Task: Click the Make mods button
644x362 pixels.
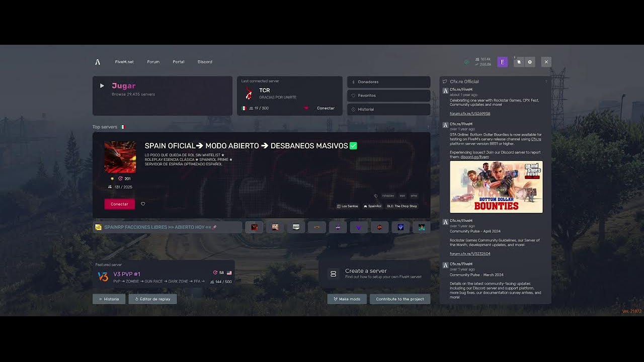Action: pos(347,299)
